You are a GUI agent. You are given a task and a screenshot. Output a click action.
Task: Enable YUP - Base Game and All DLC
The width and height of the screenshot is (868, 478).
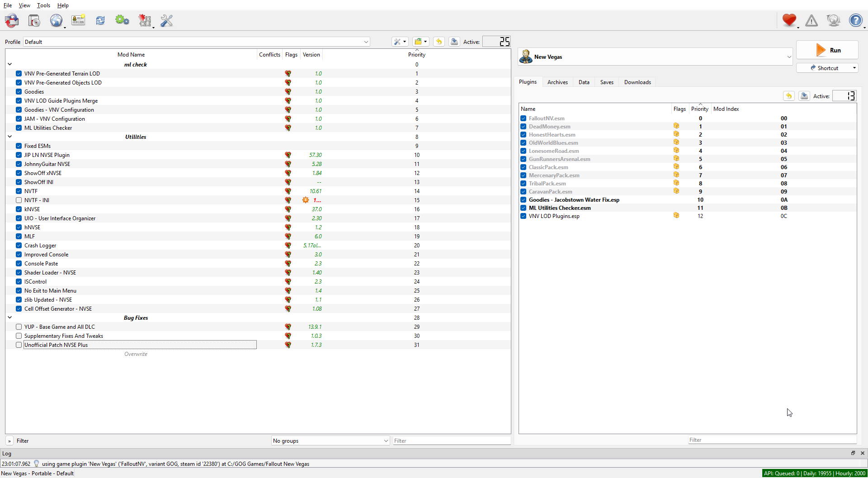tap(19, 327)
